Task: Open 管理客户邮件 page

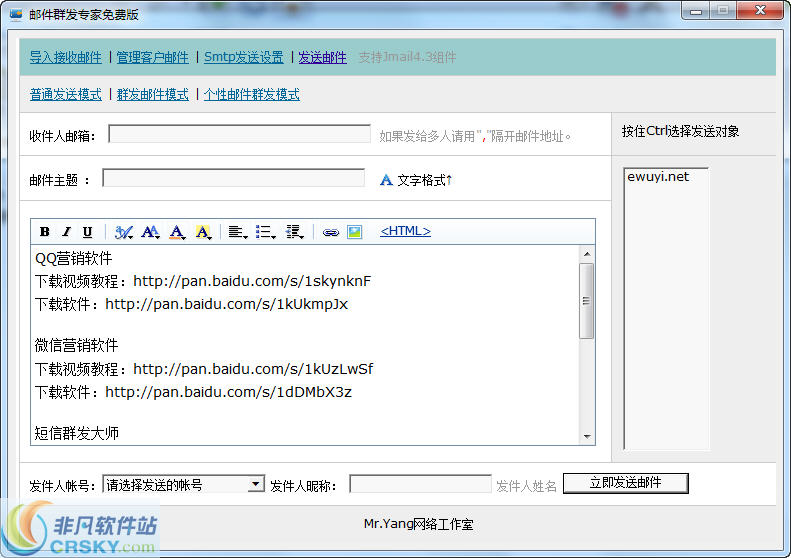Action: 152,58
